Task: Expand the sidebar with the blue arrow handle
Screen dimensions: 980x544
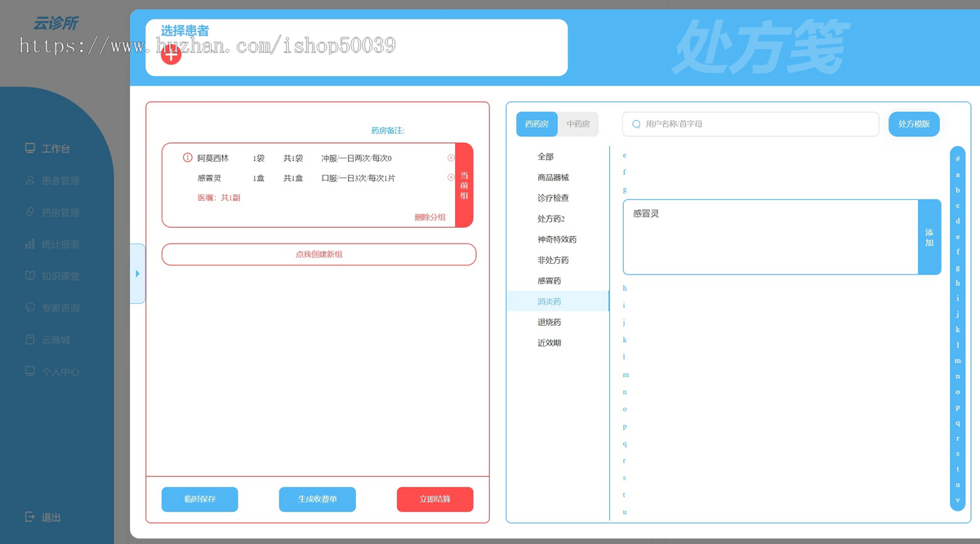Action: (x=137, y=274)
